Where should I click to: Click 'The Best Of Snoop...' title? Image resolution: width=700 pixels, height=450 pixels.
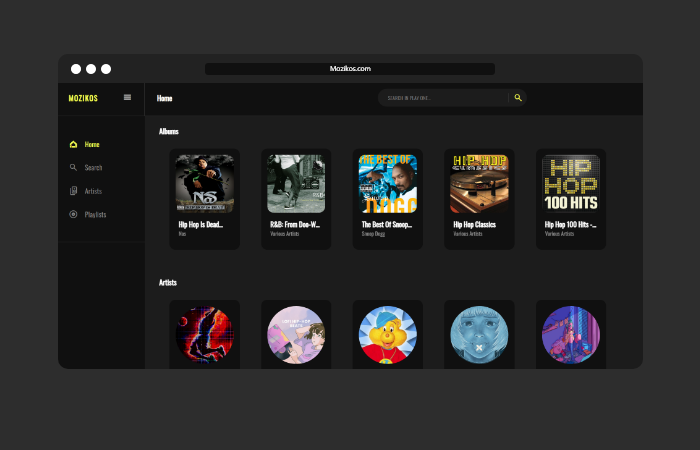pos(387,225)
